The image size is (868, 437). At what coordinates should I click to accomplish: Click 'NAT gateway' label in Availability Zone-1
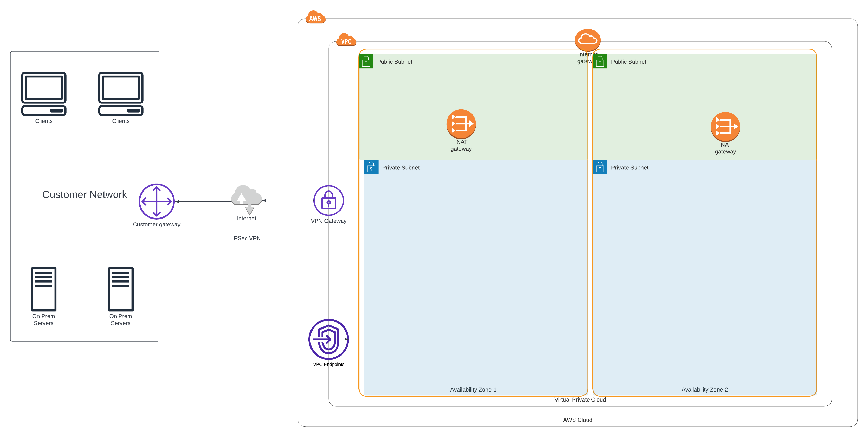[x=461, y=145]
